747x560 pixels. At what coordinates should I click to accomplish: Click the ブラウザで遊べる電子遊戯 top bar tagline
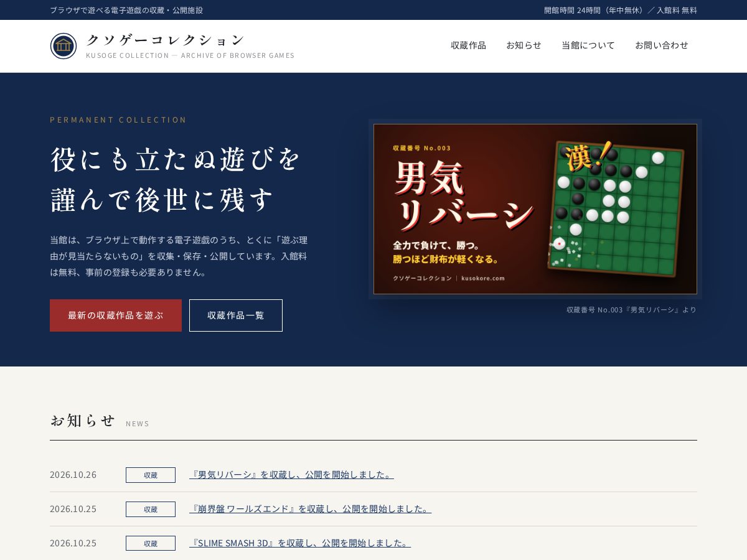point(126,10)
